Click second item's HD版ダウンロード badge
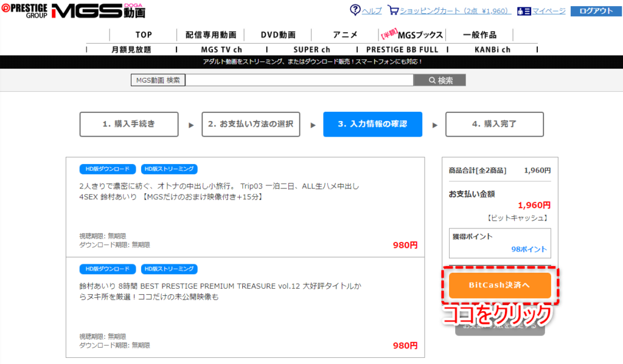The image size is (623, 364). 108,269
